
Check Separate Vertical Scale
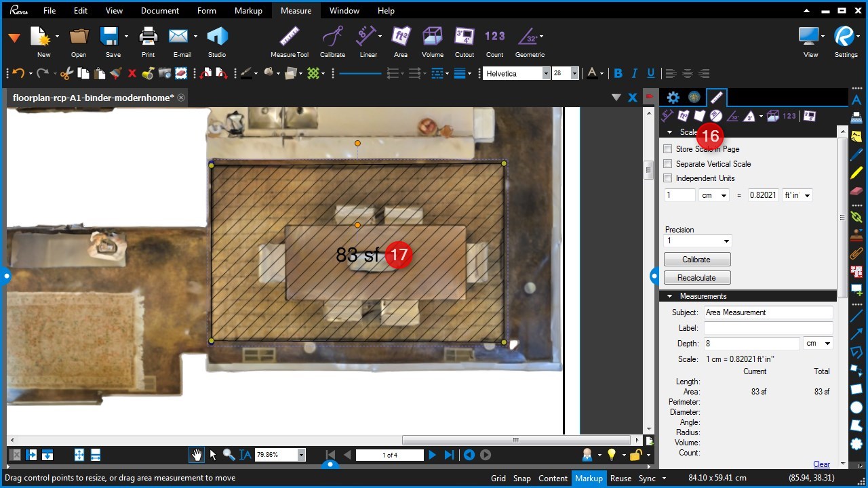pos(668,164)
